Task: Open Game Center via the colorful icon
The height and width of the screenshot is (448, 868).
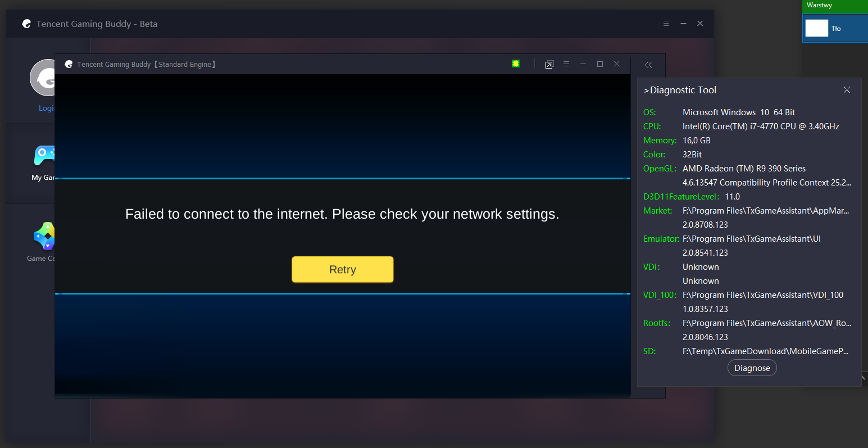Action: [44, 236]
